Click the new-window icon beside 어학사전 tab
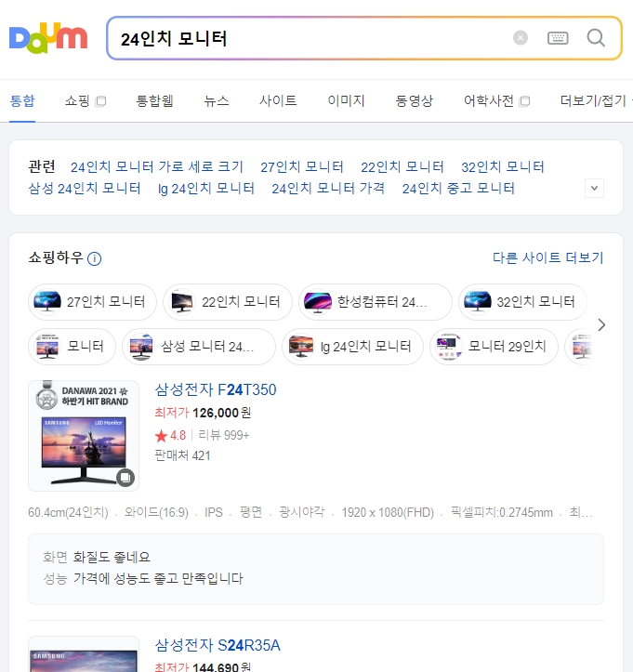 [x=524, y=101]
